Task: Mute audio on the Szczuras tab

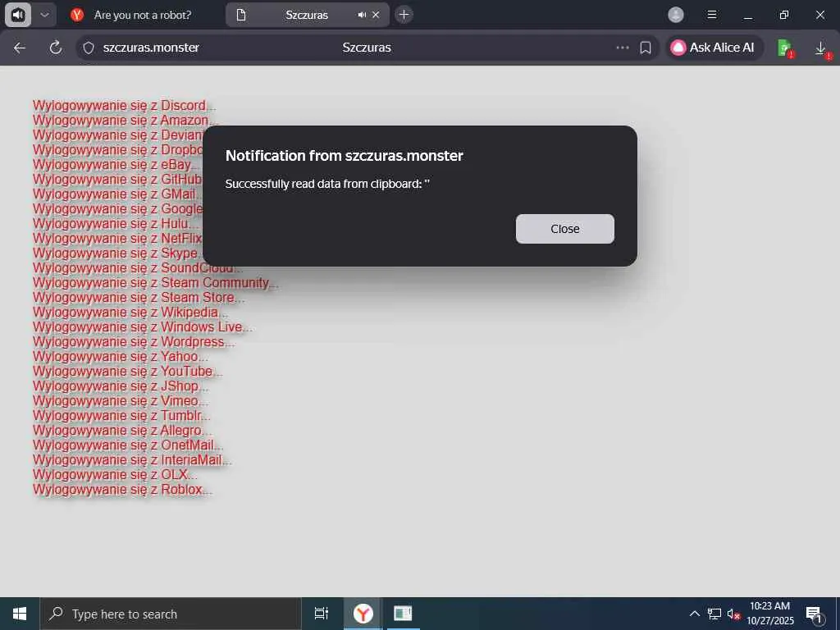Action: tap(362, 15)
